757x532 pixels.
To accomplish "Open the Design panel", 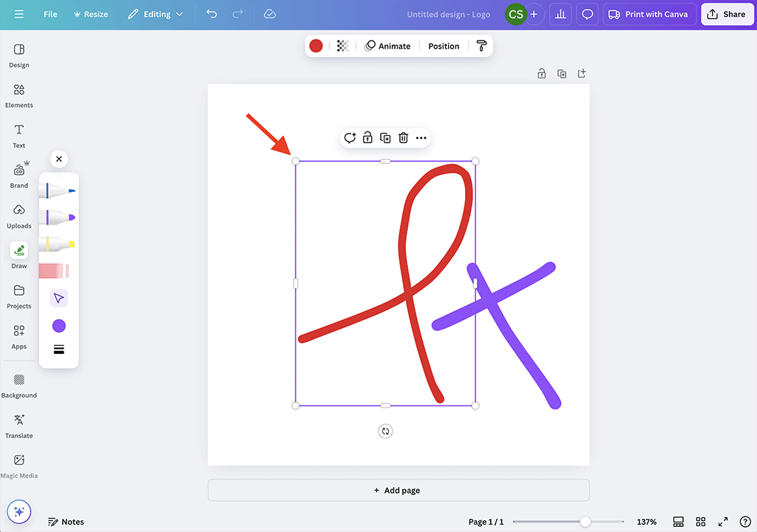I will point(18,56).
